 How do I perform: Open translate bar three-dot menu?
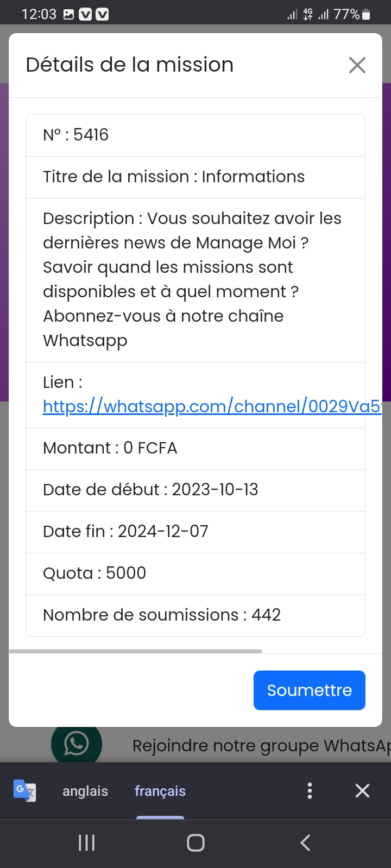click(310, 790)
